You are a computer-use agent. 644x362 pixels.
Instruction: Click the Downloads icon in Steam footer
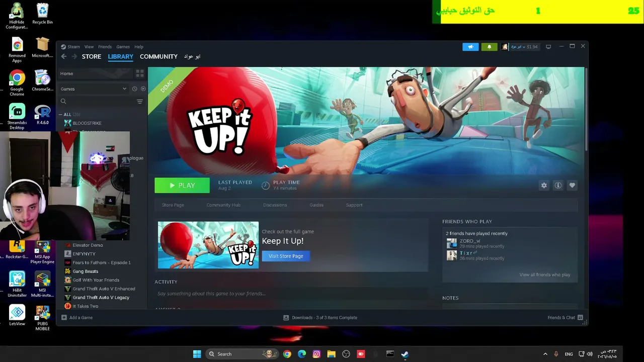pos(286,318)
